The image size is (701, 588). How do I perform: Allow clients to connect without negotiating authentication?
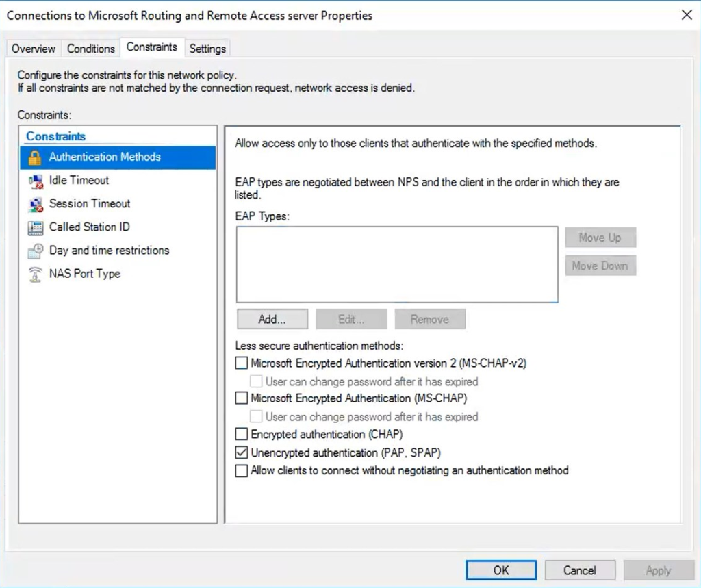tap(241, 471)
